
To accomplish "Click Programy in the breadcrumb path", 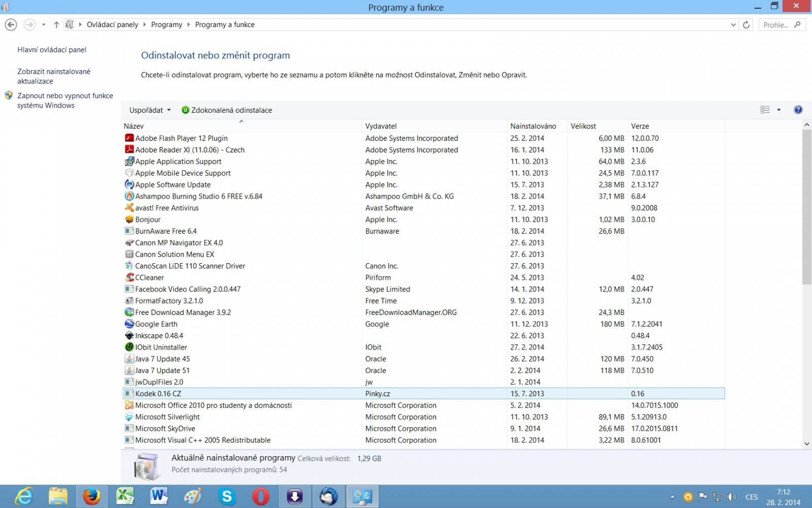I will tap(166, 24).
